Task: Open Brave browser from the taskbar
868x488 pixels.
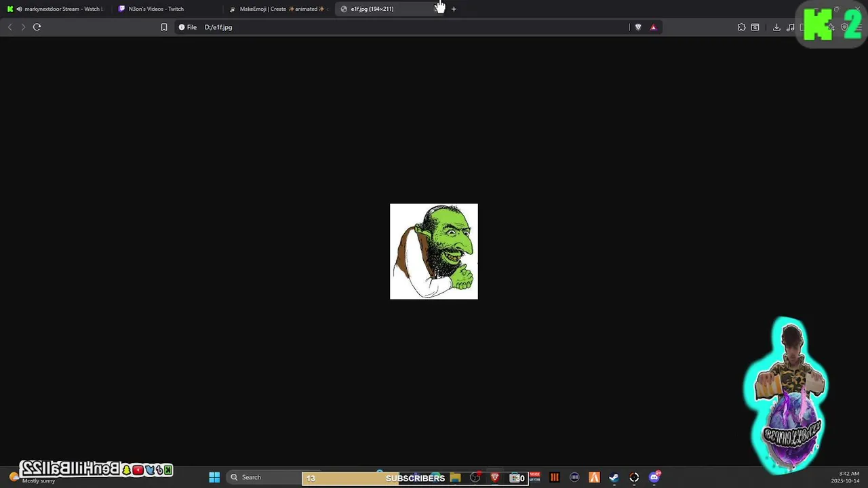Action: 495,478
